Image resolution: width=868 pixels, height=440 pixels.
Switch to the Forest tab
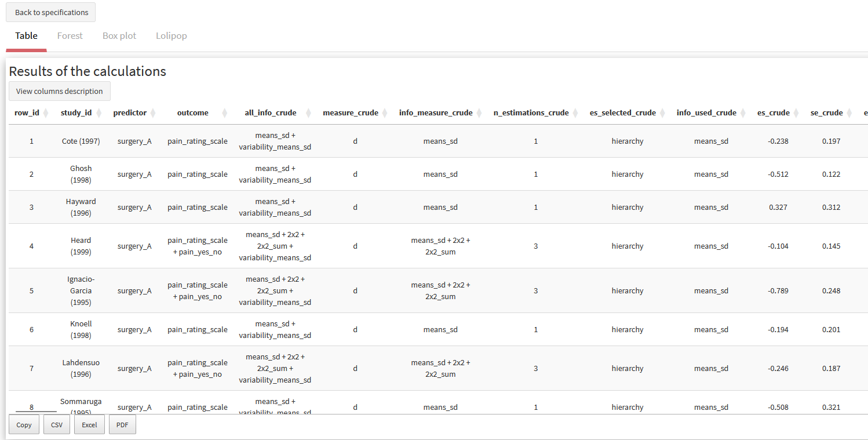point(70,36)
